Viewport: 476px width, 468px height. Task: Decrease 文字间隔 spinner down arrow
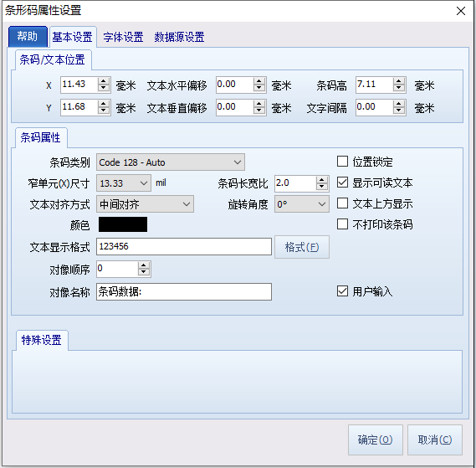(399, 111)
